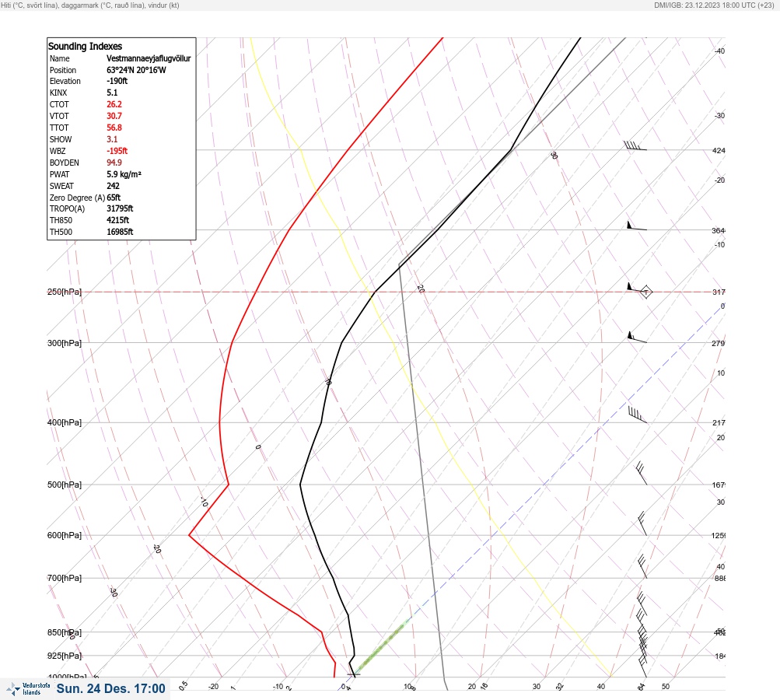Click the TH850 value 4215ft
The width and height of the screenshot is (780, 700).
click(x=118, y=220)
